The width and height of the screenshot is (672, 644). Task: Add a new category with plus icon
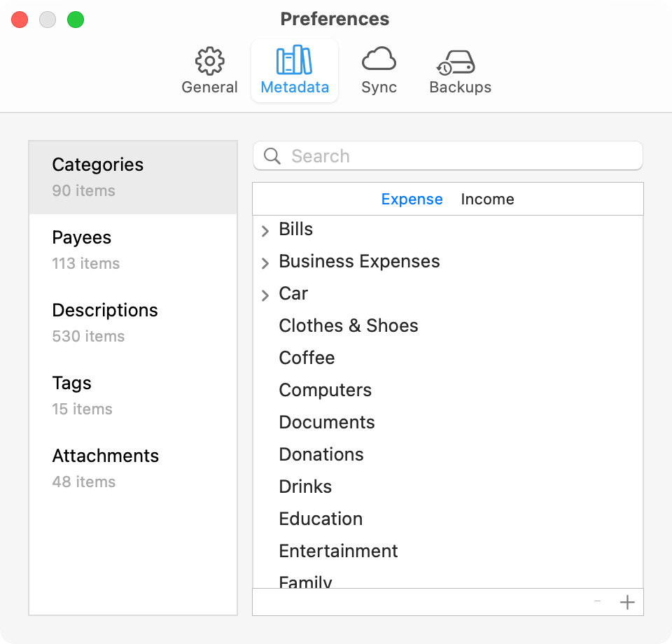627,602
